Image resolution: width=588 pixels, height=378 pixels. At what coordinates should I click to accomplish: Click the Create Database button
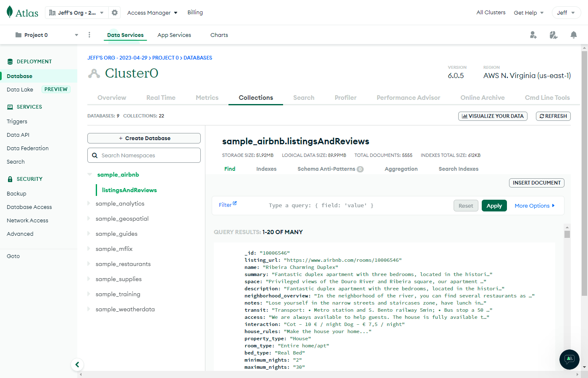click(144, 138)
